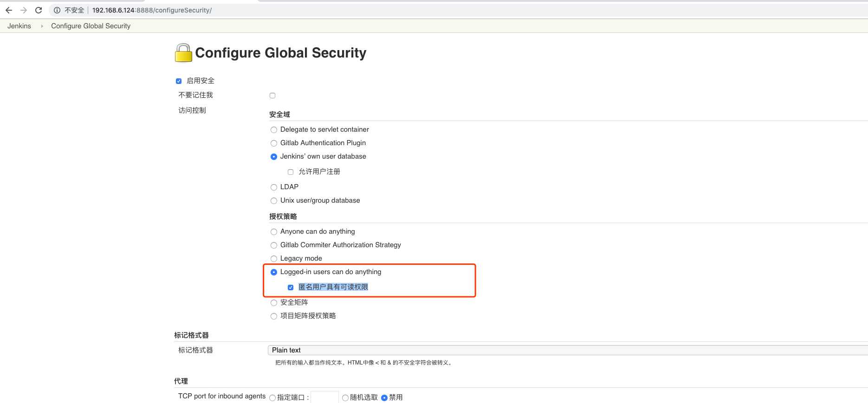Open the 标记格式器 Plain text dropdown
The height and width of the screenshot is (403, 868).
[568, 350]
